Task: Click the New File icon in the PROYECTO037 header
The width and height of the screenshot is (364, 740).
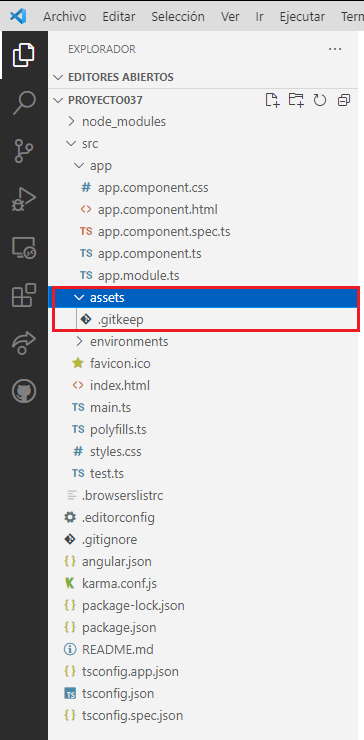Action: 272,100
